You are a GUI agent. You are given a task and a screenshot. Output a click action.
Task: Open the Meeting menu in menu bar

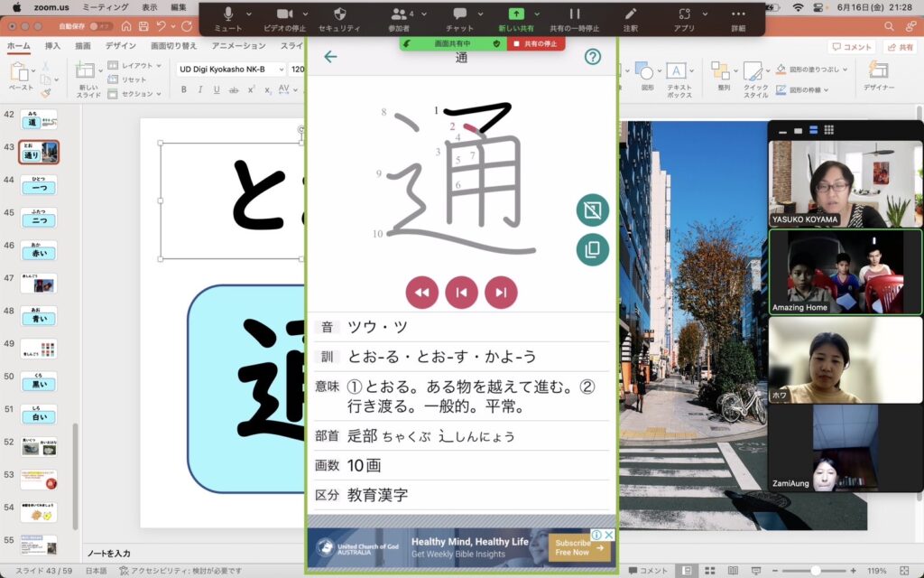tap(105, 7)
